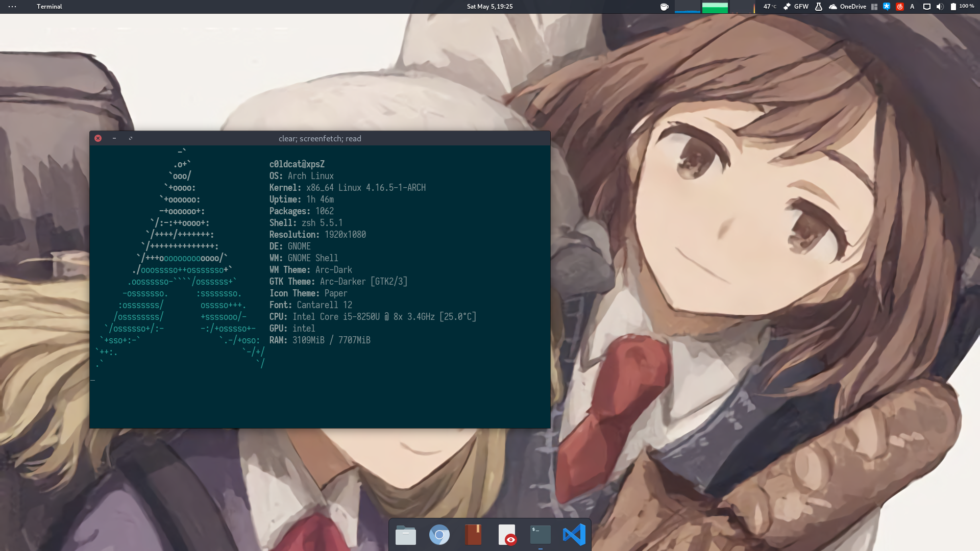Launch Visual Studio Code from the dock
980x551 pixels.
[x=574, y=535]
